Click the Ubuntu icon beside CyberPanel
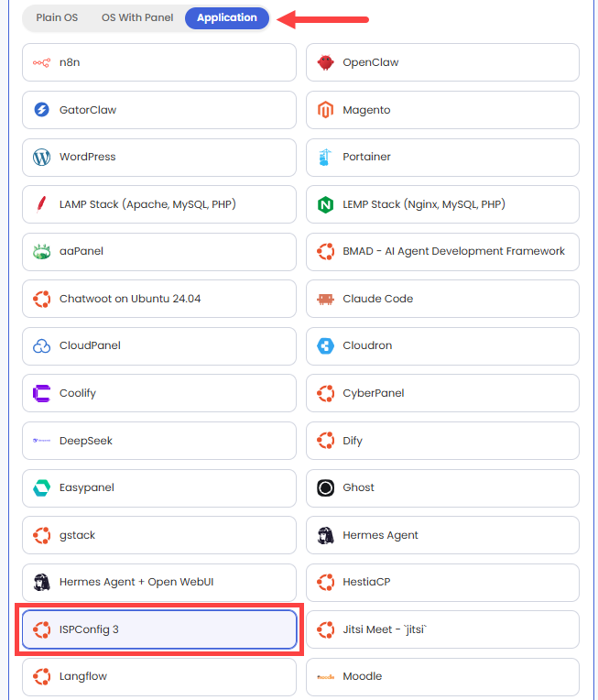 click(x=325, y=393)
